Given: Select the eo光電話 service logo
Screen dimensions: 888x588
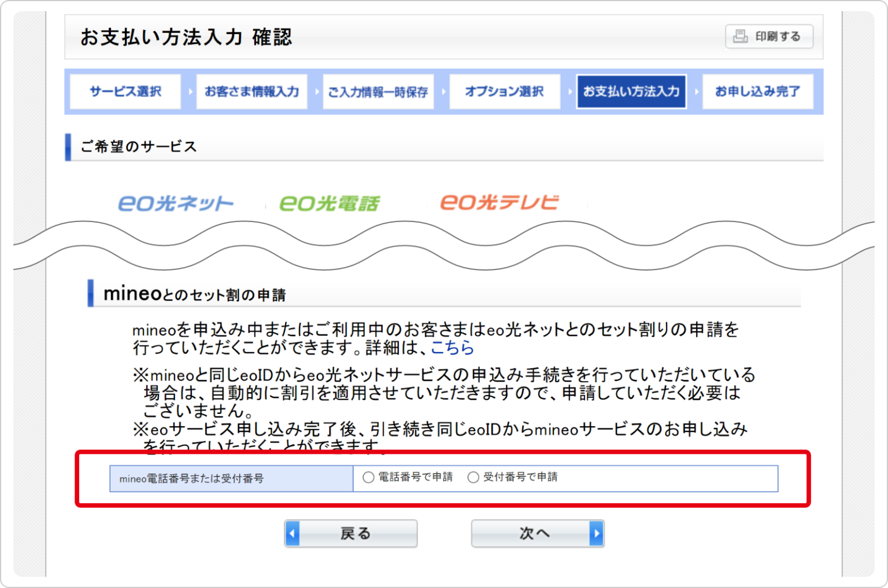Looking at the screenshot, I should [x=330, y=202].
